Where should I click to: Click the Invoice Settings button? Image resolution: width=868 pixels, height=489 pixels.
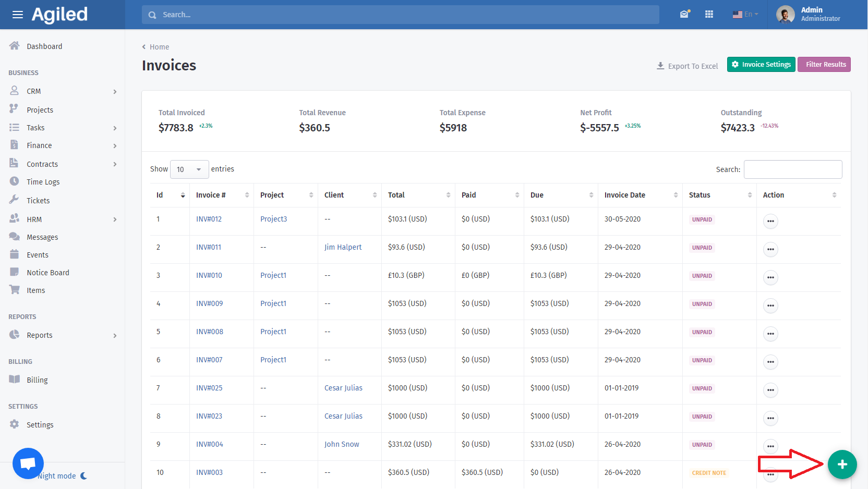(x=761, y=65)
